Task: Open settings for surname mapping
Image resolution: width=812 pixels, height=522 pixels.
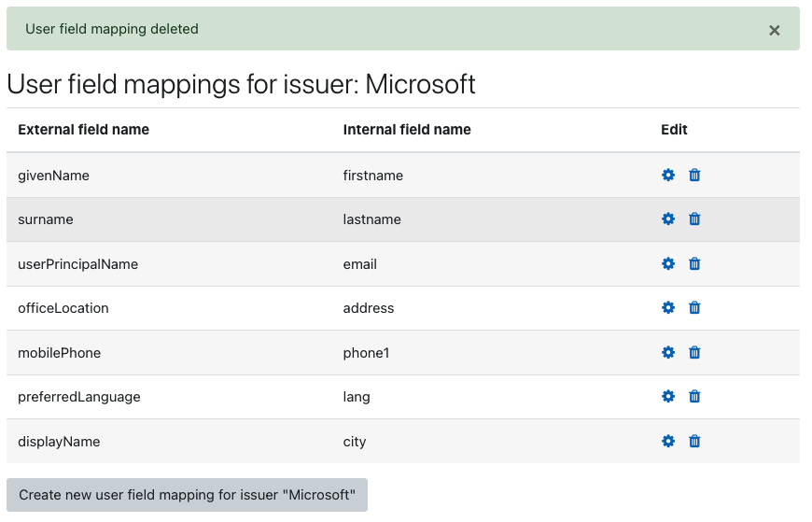Action: (x=668, y=219)
